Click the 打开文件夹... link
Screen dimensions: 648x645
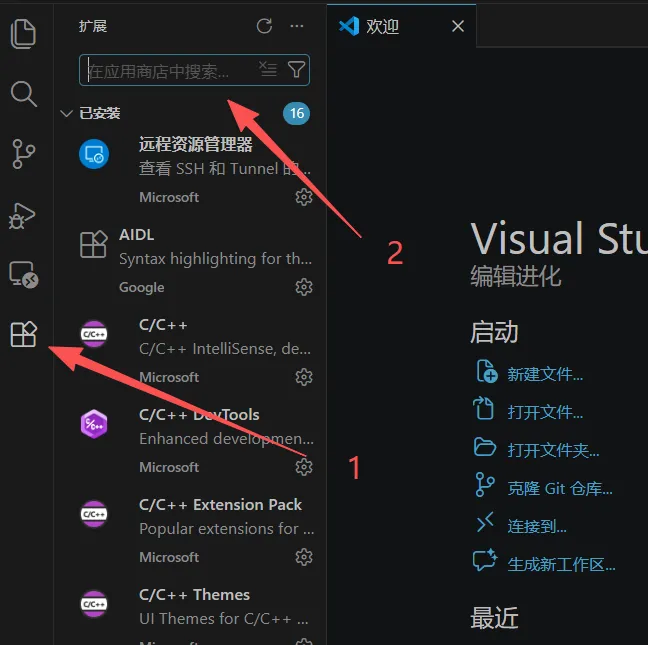tap(553, 450)
